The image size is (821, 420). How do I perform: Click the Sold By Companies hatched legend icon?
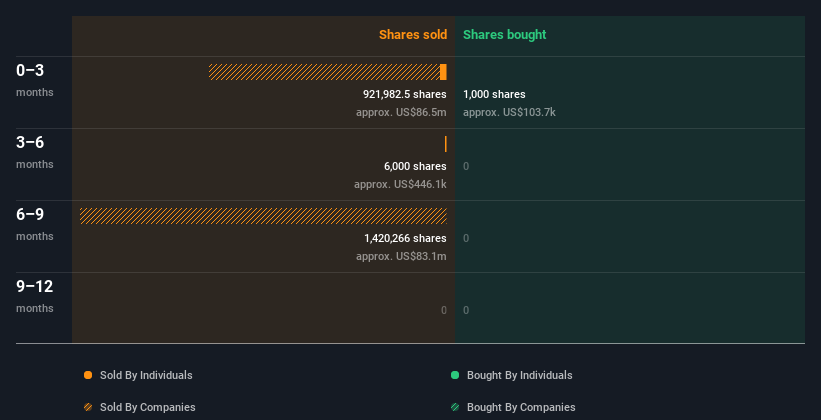click(x=88, y=407)
